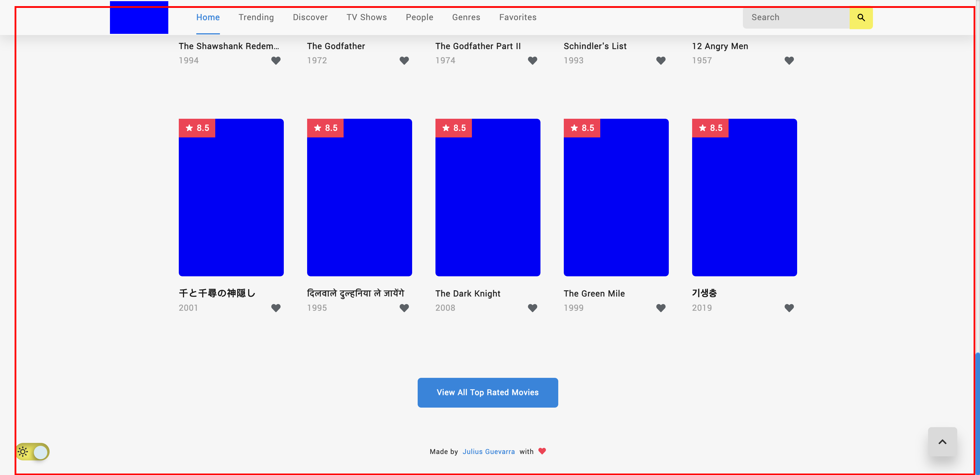Toggle the light/dark theme switch
Viewport: 980px width, 475px height.
33,452
